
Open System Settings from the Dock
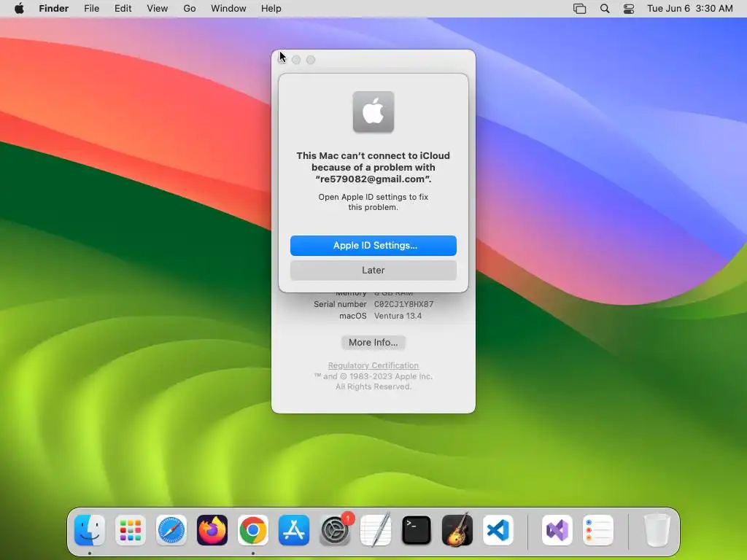point(335,530)
